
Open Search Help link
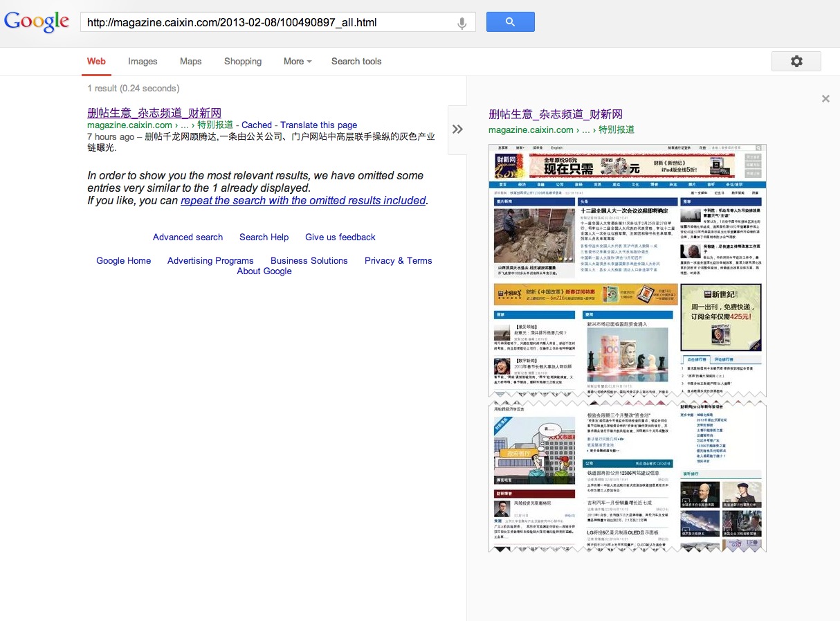click(264, 237)
